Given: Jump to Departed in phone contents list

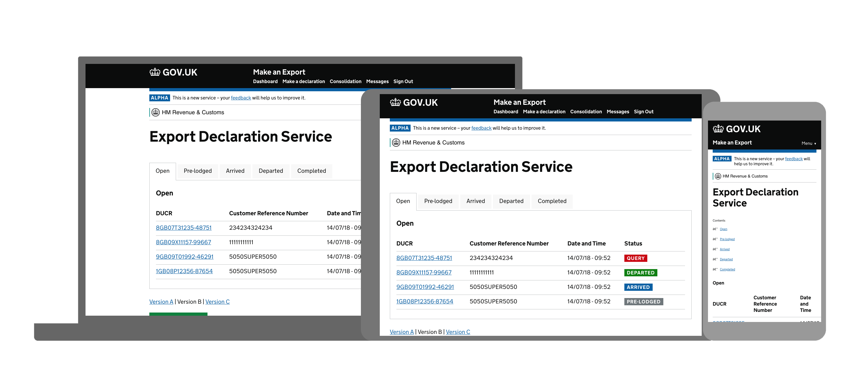Looking at the screenshot, I should (726, 259).
